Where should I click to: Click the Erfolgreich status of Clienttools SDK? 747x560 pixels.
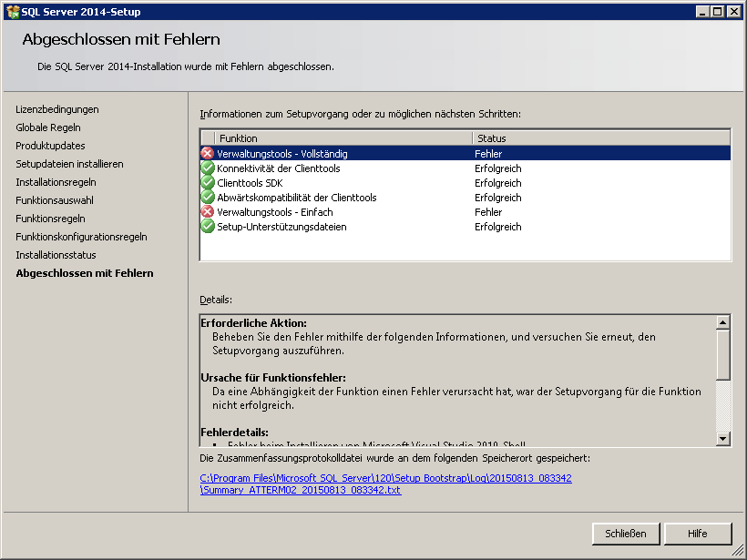coord(497,183)
